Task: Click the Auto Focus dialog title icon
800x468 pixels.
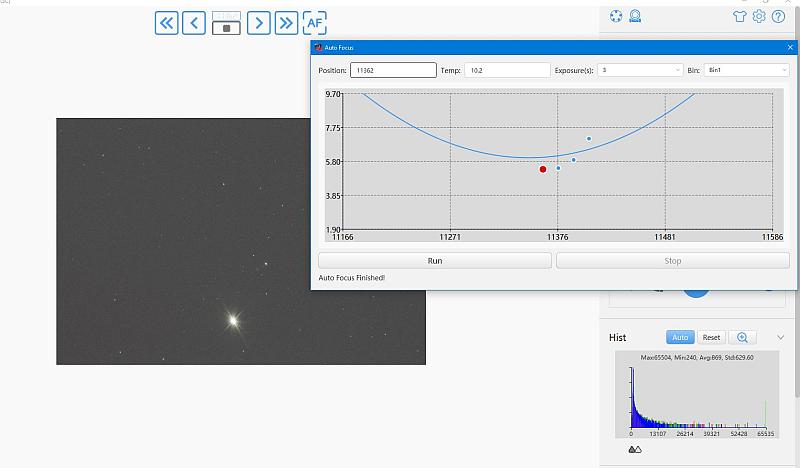Action: [x=318, y=47]
